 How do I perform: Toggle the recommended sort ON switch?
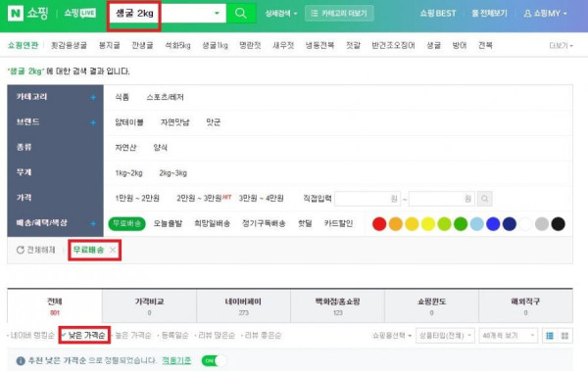(214, 360)
